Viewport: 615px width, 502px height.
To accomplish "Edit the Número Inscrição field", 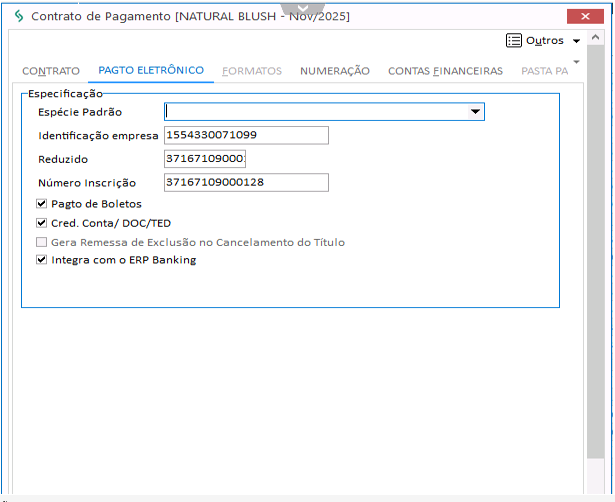I will 246,182.
